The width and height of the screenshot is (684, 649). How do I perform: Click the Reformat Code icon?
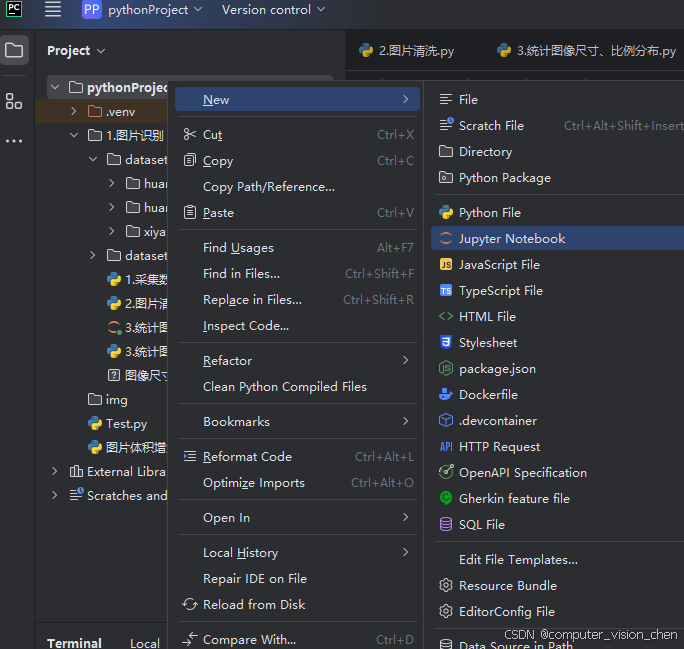(189, 456)
